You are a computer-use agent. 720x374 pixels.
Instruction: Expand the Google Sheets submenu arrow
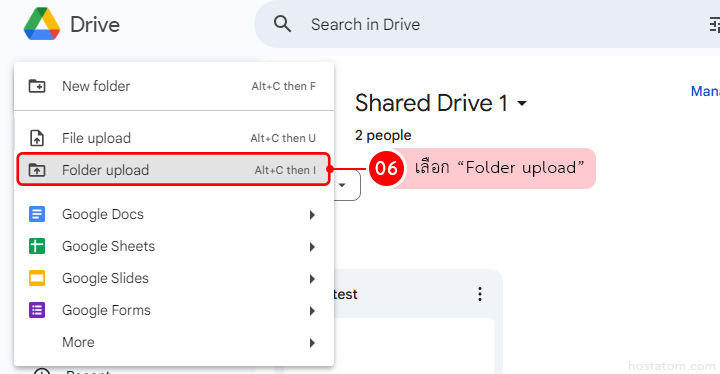pos(312,247)
